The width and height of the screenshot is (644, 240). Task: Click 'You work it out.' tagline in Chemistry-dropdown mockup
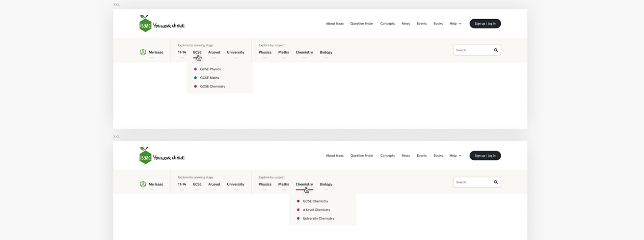(169, 157)
